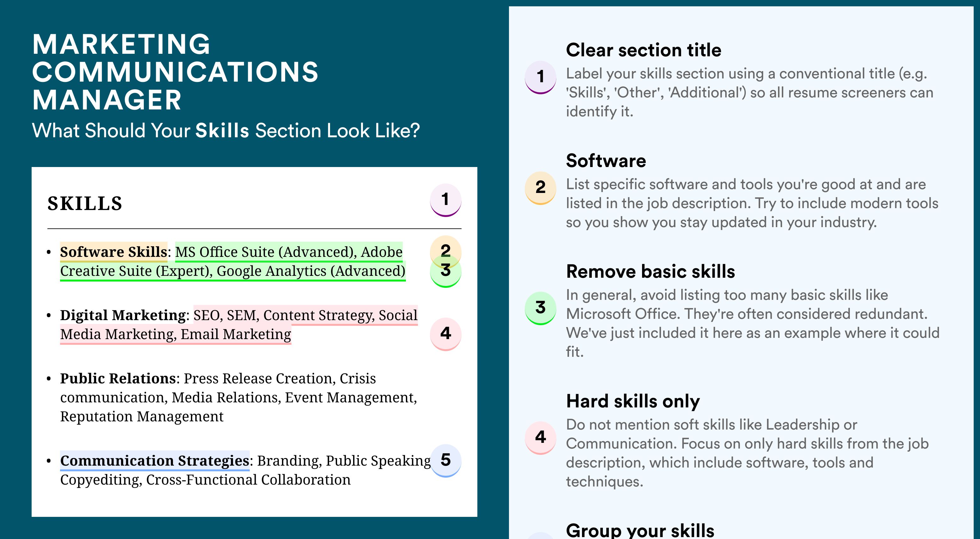Click the Marketing Communications Manager title
980x539 pixels.
coord(175,72)
